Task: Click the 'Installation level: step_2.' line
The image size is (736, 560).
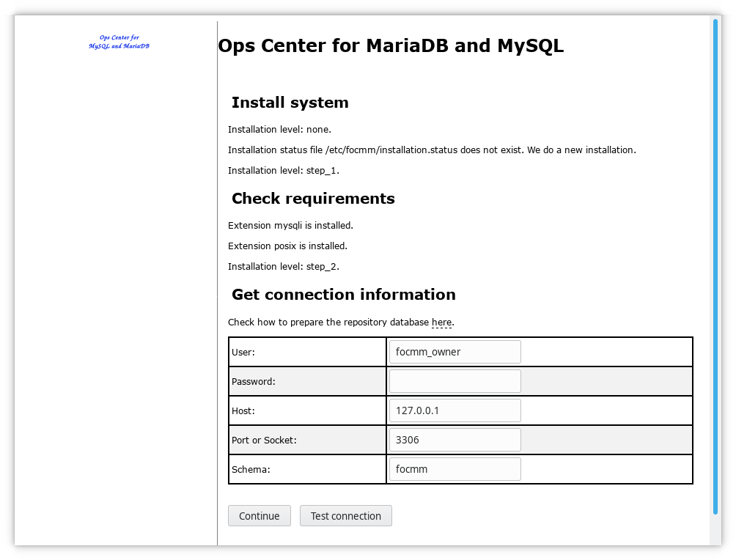Action: click(x=284, y=267)
